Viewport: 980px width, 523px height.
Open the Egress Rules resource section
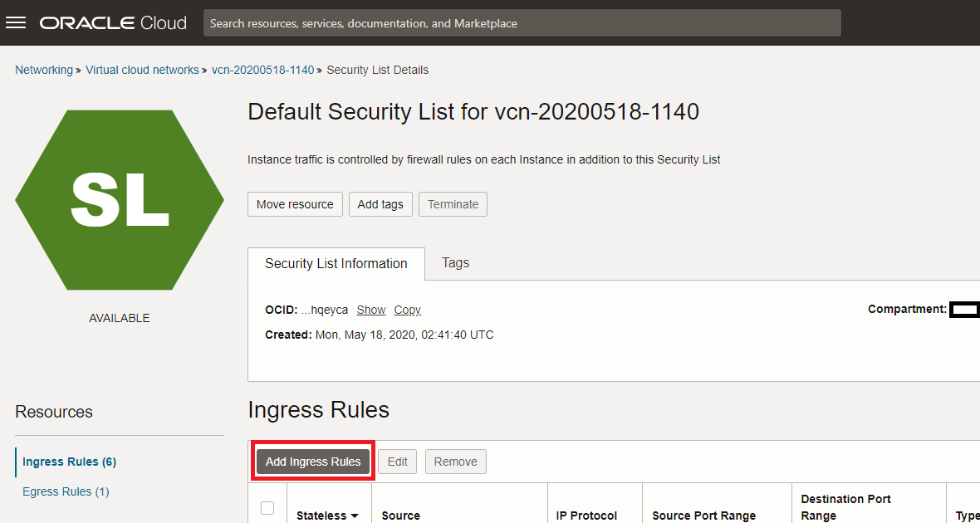point(66,491)
